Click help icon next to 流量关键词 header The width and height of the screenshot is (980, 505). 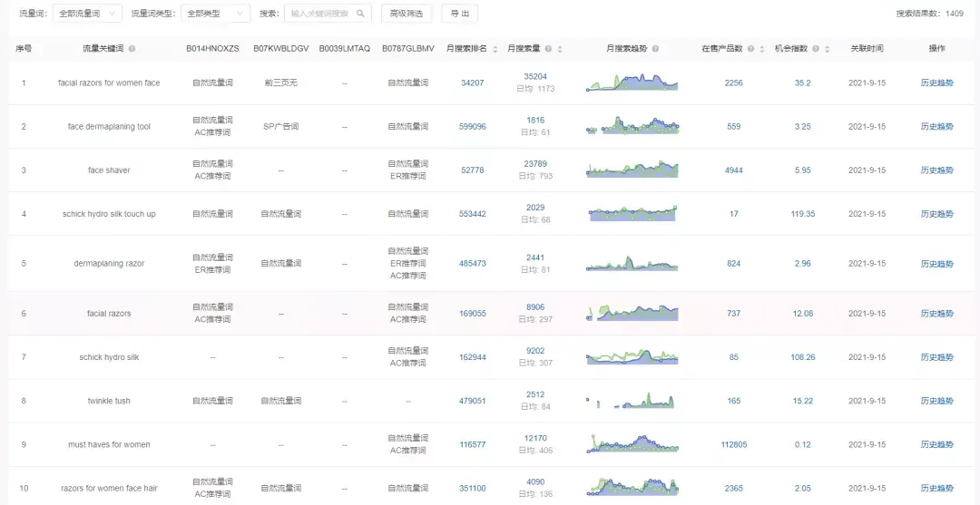(x=132, y=48)
